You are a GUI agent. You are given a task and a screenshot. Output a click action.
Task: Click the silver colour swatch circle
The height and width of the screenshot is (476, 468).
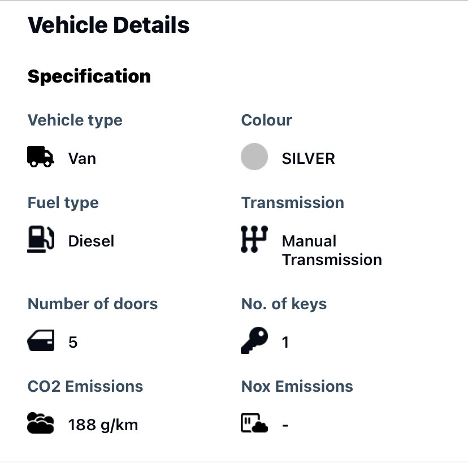pyautogui.click(x=254, y=157)
